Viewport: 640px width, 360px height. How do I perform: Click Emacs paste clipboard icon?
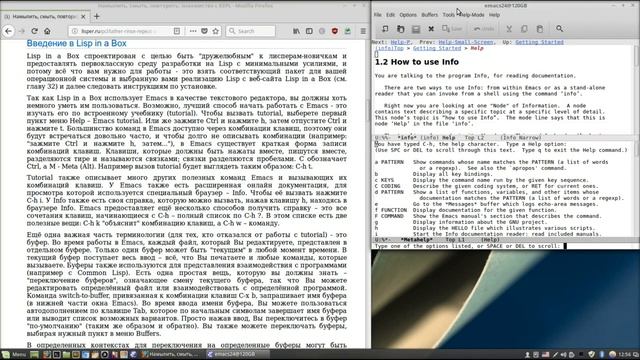point(540,29)
